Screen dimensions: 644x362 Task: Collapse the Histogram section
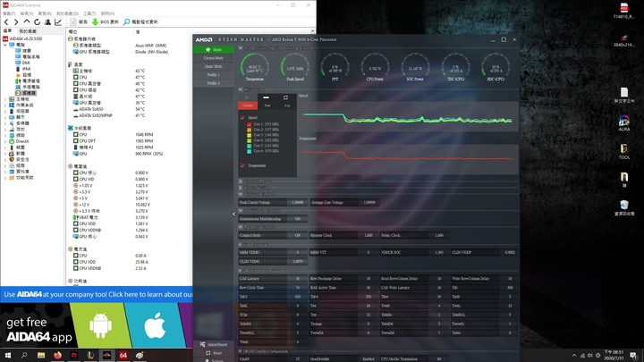coord(241,89)
